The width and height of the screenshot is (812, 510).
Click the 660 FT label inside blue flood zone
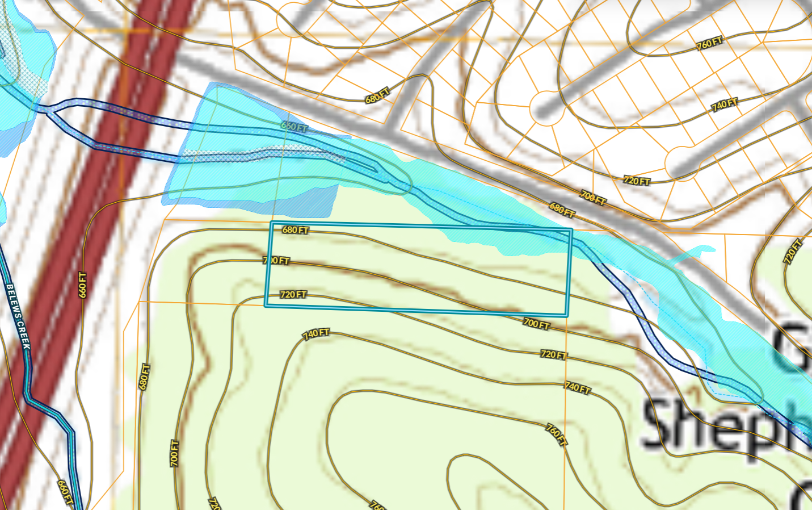point(294,127)
